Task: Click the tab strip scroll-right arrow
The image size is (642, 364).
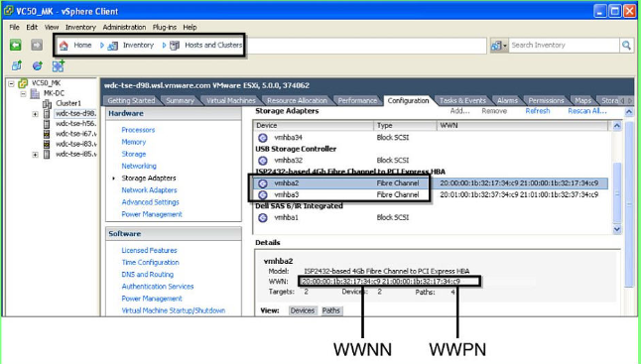Action: point(630,101)
